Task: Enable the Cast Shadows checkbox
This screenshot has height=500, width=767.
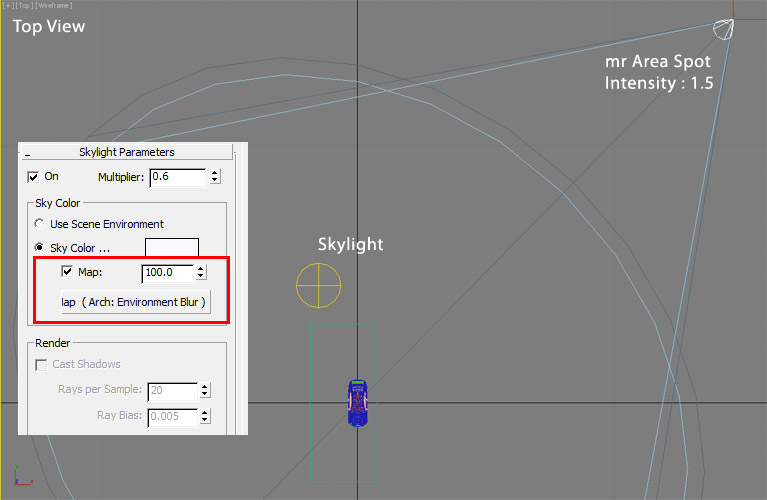Action: coord(41,365)
